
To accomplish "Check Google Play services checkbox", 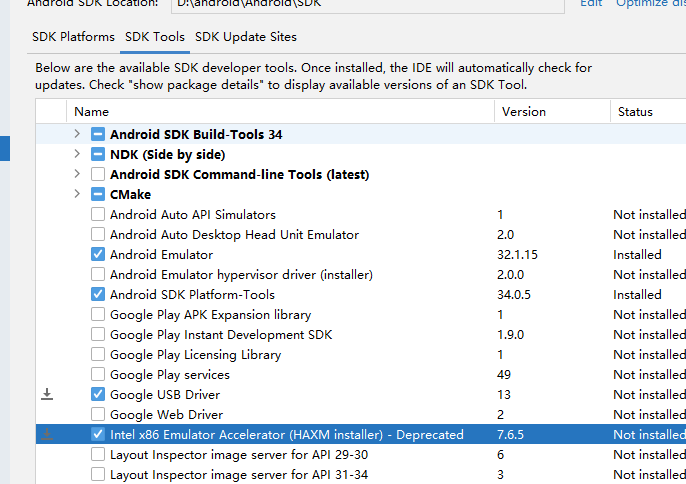I will (x=98, y=375).
